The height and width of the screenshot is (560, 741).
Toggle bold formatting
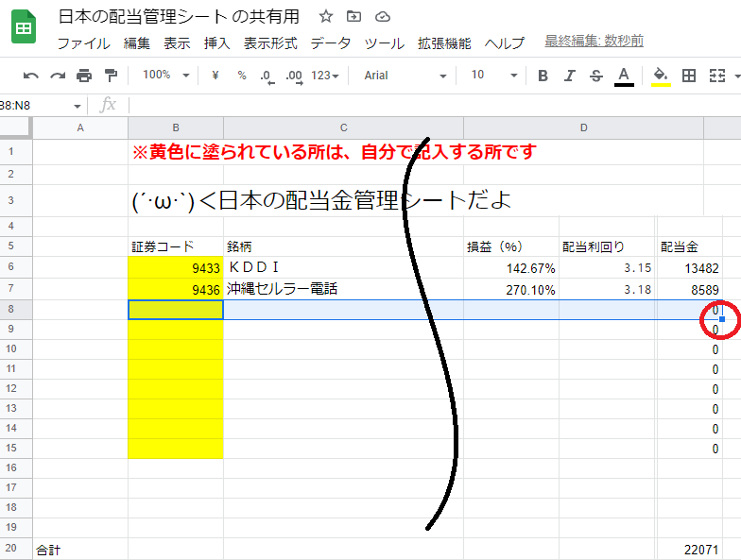[543, 76]
